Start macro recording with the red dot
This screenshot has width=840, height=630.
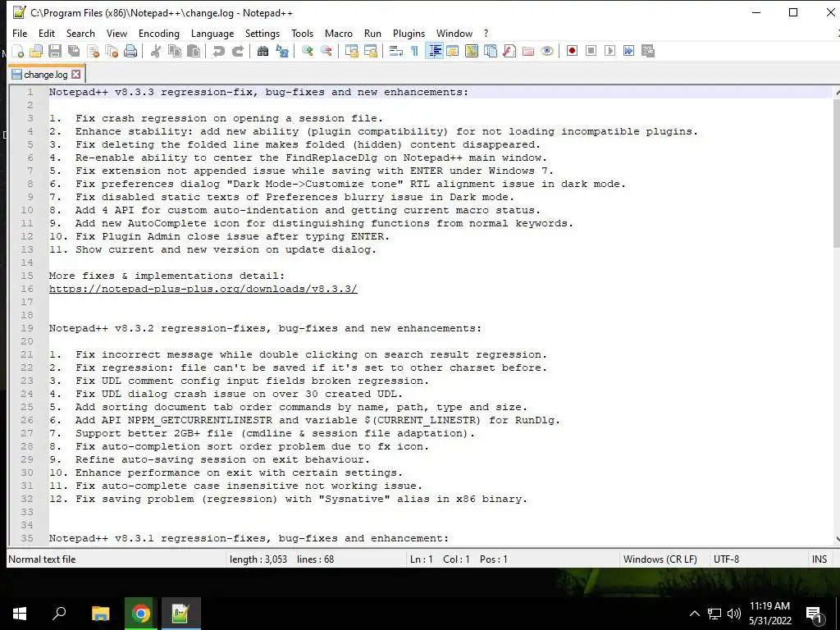point(572,51)
